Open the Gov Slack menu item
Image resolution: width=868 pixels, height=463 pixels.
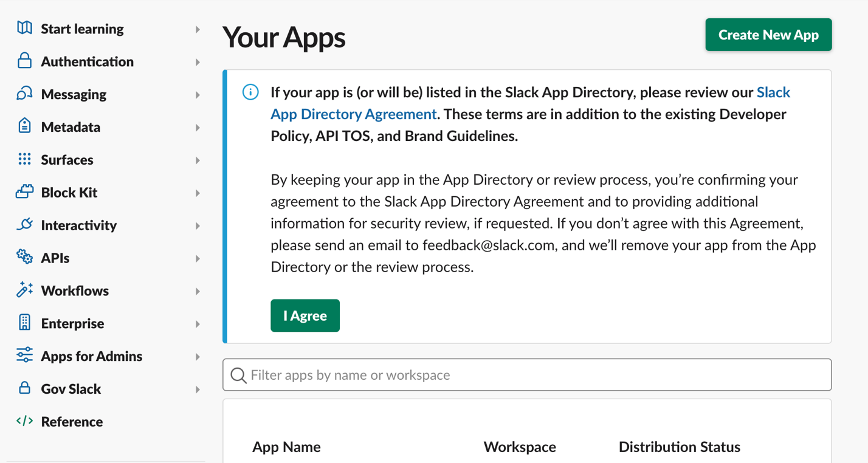71,389
